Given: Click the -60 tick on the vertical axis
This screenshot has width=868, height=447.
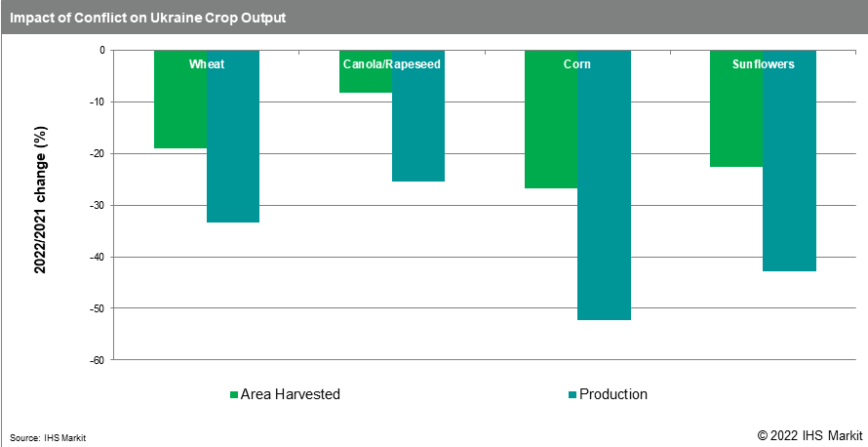Looking at the screenshot, I should 97,360.
